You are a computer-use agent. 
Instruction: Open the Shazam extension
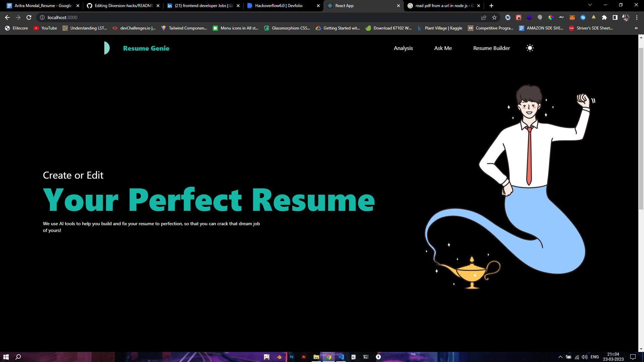pos(583,17)
